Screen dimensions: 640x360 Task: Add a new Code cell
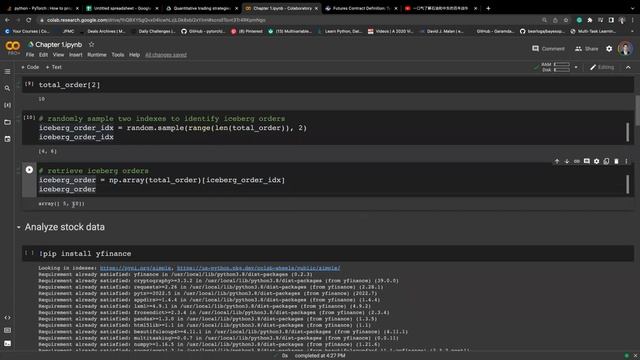coord(30,67)
